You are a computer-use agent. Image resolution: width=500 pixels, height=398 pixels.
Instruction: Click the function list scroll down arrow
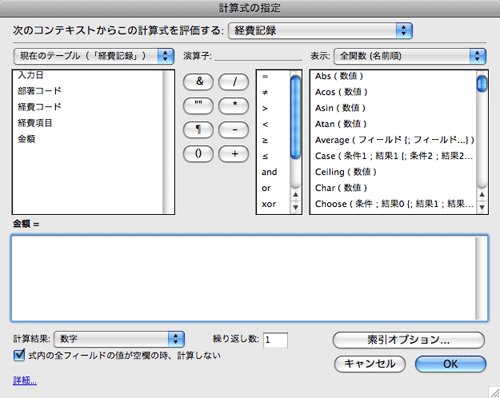click(x=482, y=207)
